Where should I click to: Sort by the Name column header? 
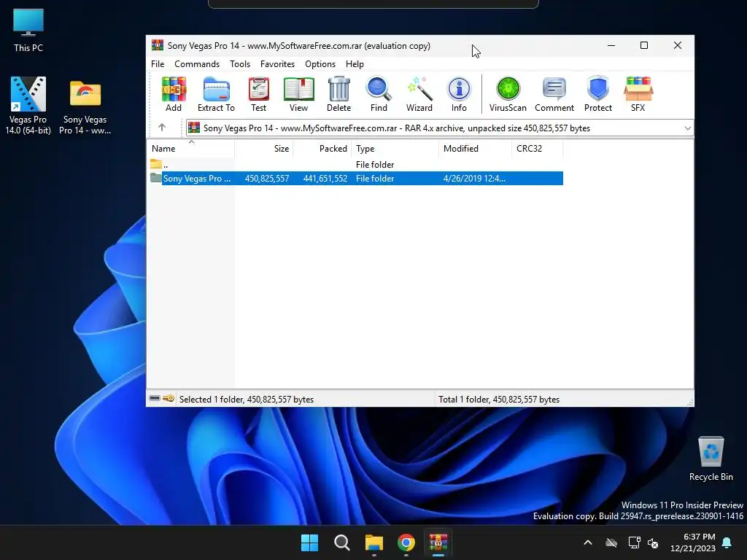pyautogui.click(x=190, y=149)
